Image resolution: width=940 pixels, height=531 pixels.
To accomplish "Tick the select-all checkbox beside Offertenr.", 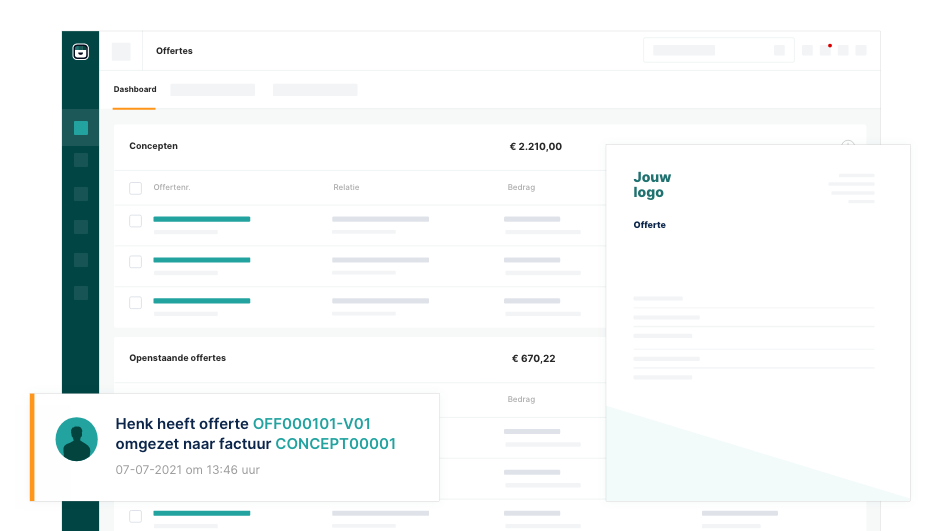I will coord(135,188).
